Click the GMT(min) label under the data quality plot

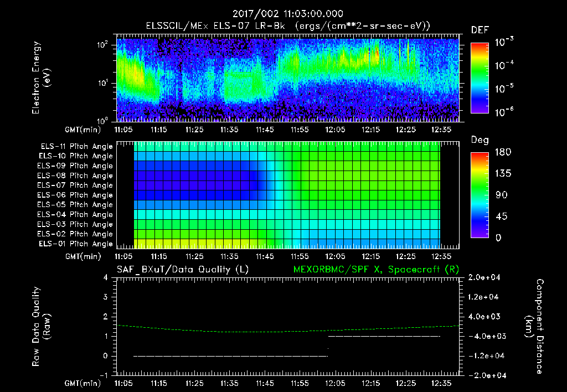[83, 383]
